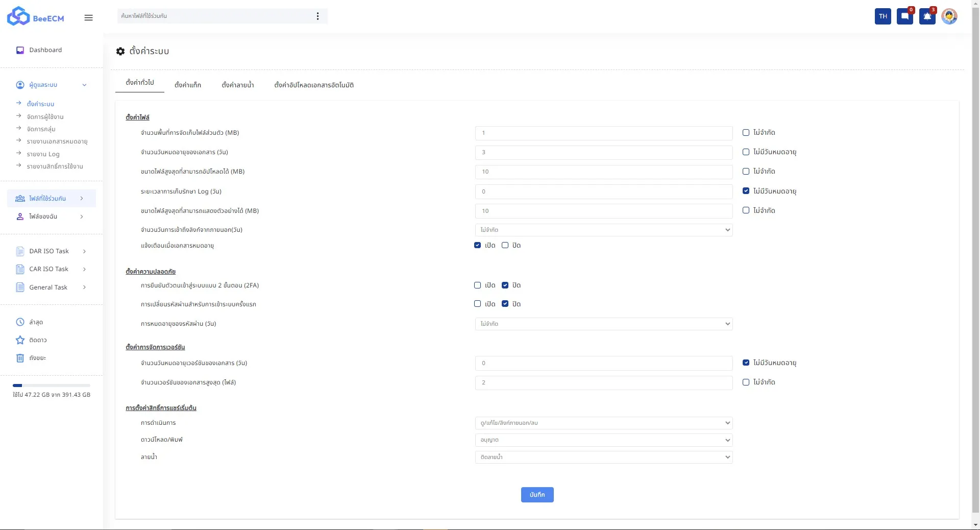
Task: Switch to the automatic document upload tab
Action: click(313, 85)
